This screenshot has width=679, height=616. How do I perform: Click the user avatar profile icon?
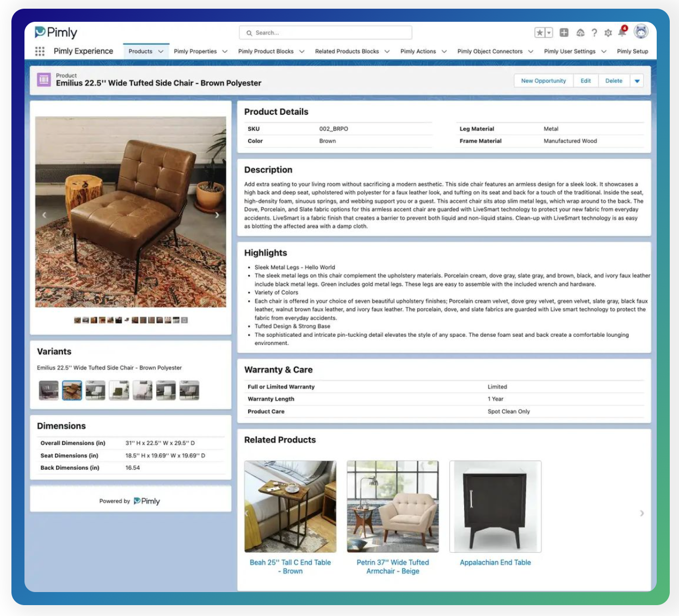click(x=641, y=32)
